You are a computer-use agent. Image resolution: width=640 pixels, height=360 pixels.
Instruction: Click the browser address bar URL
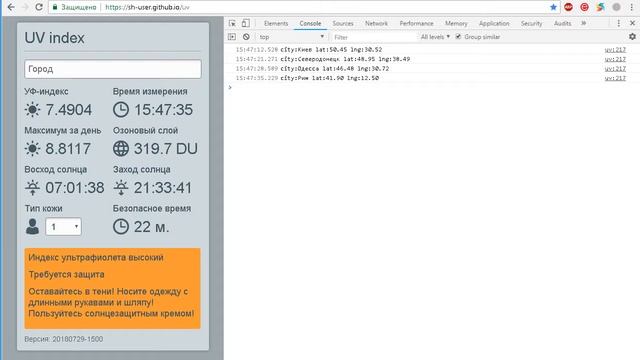(147, 7)
